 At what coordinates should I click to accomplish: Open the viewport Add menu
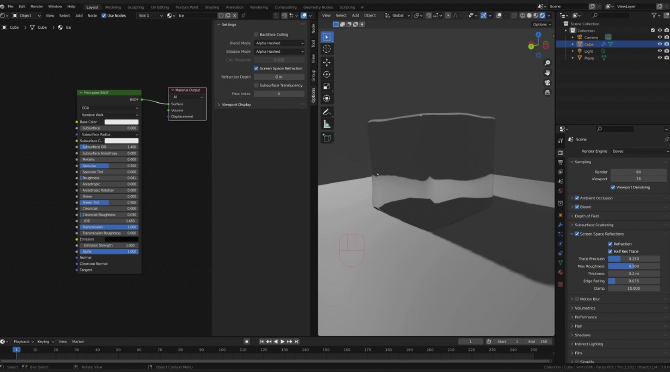point(355,15)
